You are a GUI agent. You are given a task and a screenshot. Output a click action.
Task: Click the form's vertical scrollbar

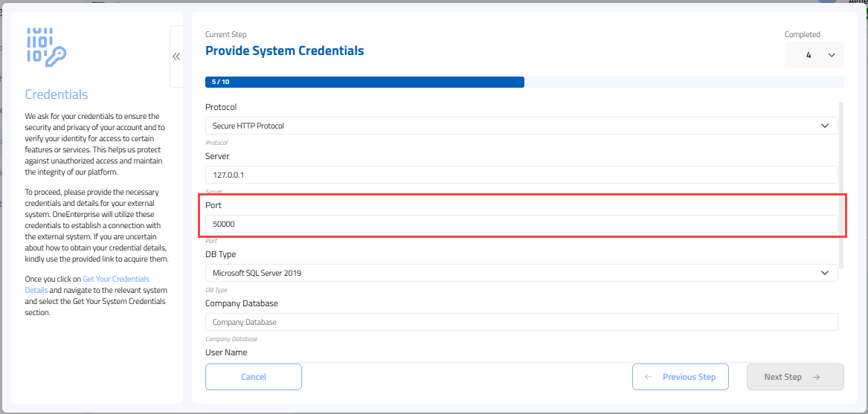[x=841, y=186]
